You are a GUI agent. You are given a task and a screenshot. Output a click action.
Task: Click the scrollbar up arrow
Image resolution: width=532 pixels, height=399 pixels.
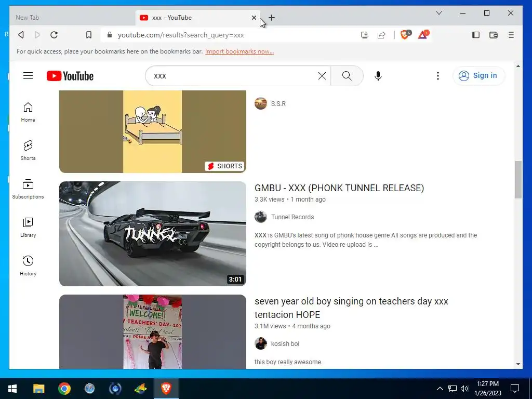coord(518,66)
